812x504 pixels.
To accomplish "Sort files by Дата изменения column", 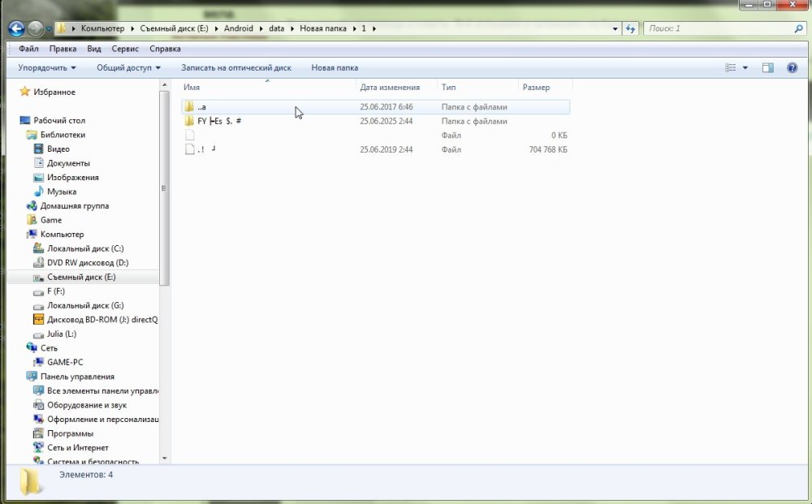I will click(390, 87).
